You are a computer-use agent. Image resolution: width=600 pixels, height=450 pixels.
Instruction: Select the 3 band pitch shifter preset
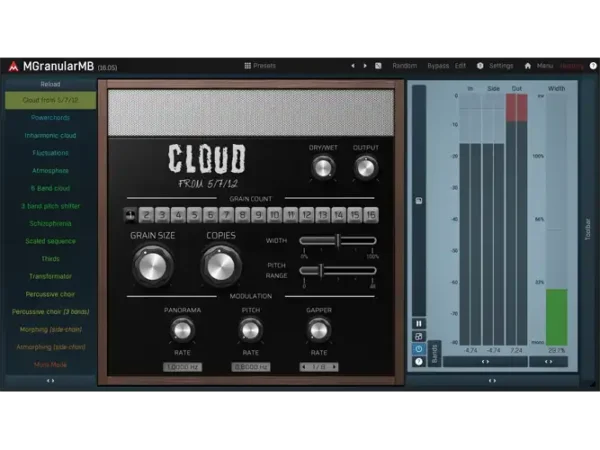[51, 206]
